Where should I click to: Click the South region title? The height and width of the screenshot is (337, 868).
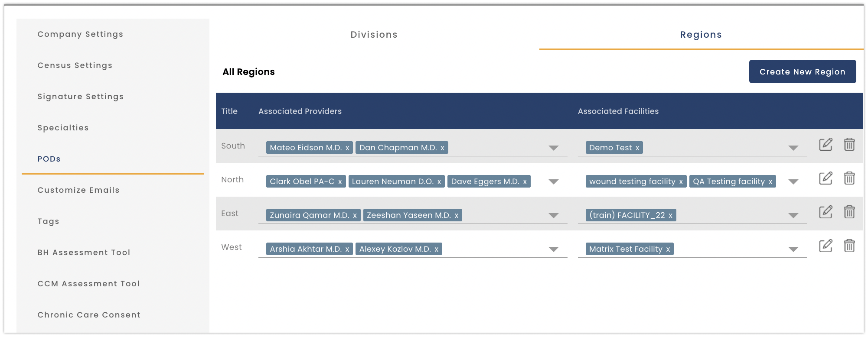[x=233, y=146]
